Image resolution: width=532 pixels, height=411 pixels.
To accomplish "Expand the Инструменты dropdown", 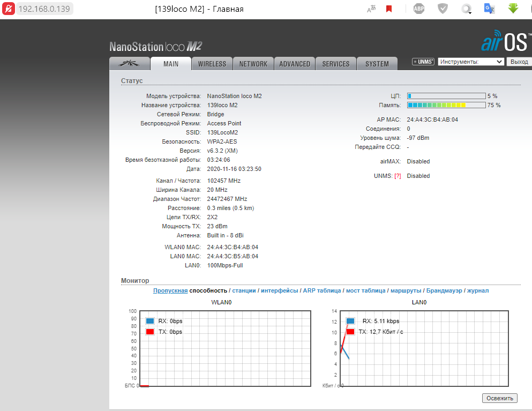I will pyautogui.click(x=470, y=62).
